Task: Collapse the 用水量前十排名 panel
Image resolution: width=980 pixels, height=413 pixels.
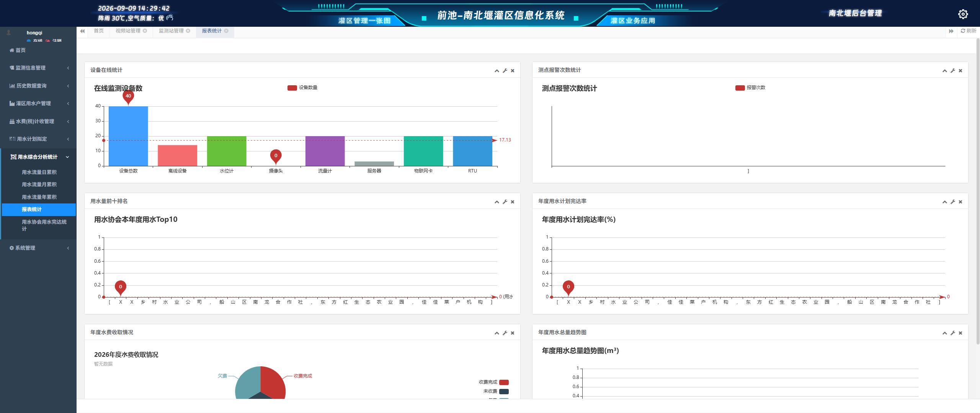Action: coord(497,202)
